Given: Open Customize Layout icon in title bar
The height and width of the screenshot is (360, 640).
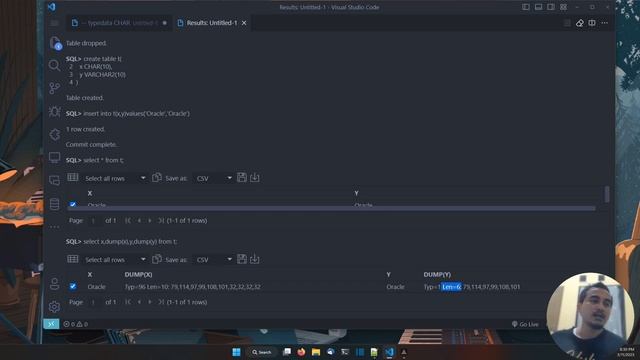Looking at the screenshot, I should click(x=563, y=7).
